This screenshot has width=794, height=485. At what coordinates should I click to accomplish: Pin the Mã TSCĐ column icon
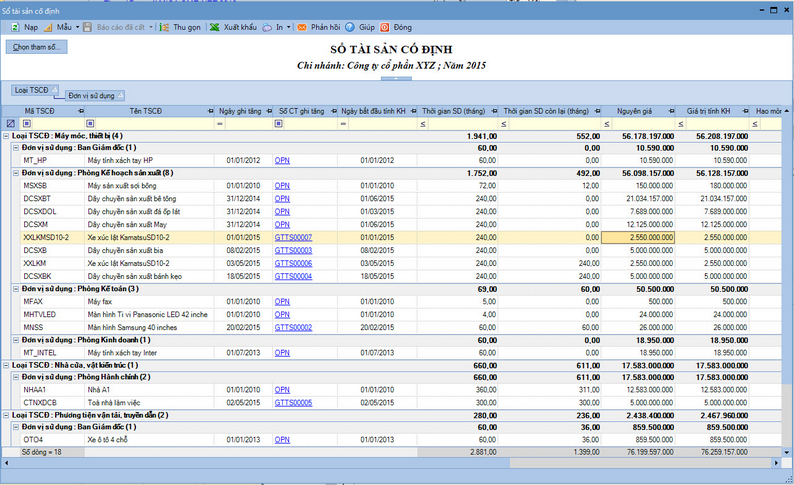pyautogui.click(x=81, y=111)
